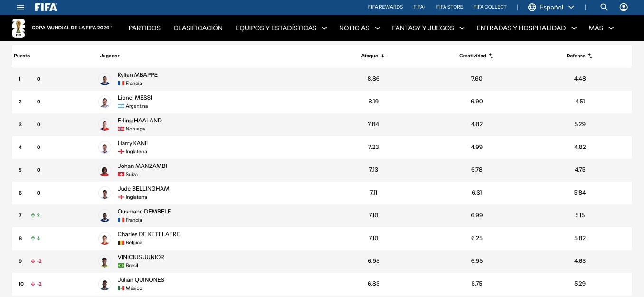
Task: Click Mbappe's attack value 8.86
Action: click(x=373, y=79)
